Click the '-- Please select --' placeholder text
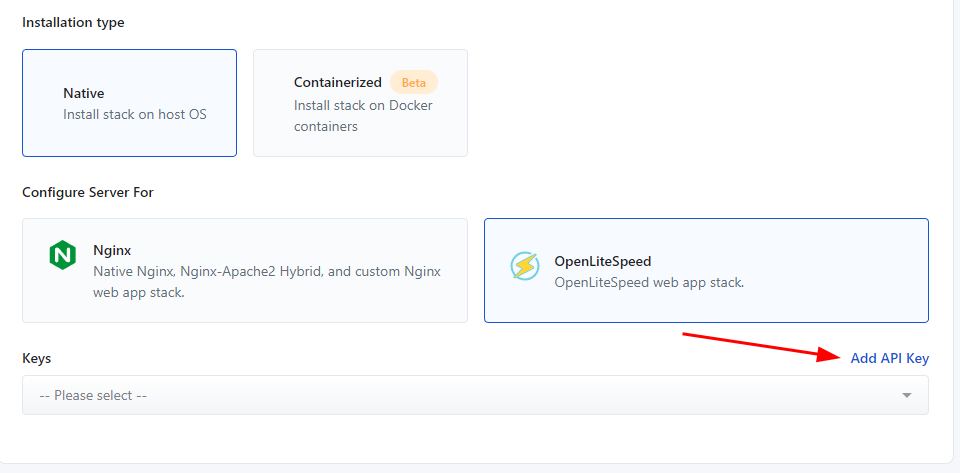Screen dimensions: 960x473 point(93,395)
